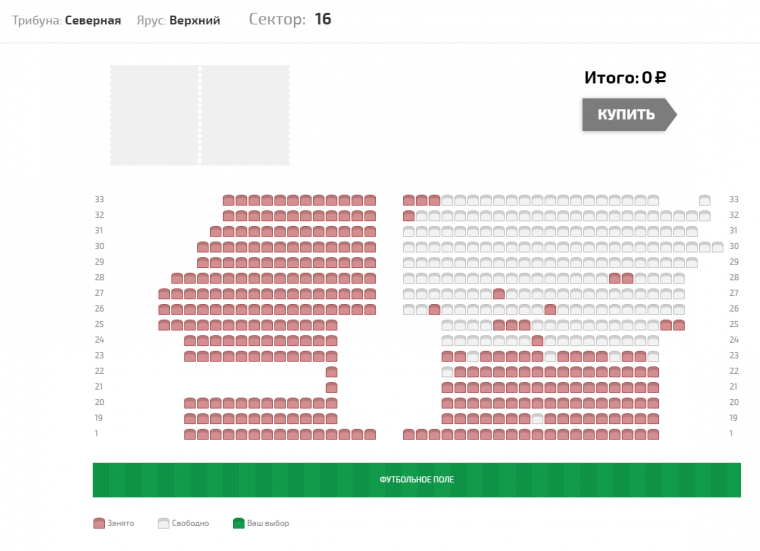Image resolution: width=760 pixels, height=551 pixels.
Task: Click the green Футбольное поле bar
Action: (x=416, y=480)
